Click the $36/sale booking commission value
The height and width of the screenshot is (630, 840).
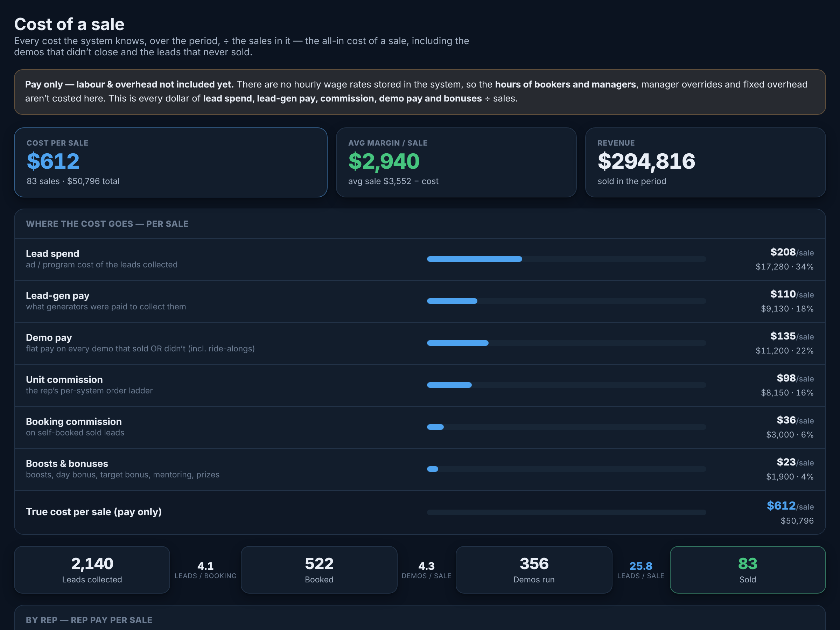[795, 420]
